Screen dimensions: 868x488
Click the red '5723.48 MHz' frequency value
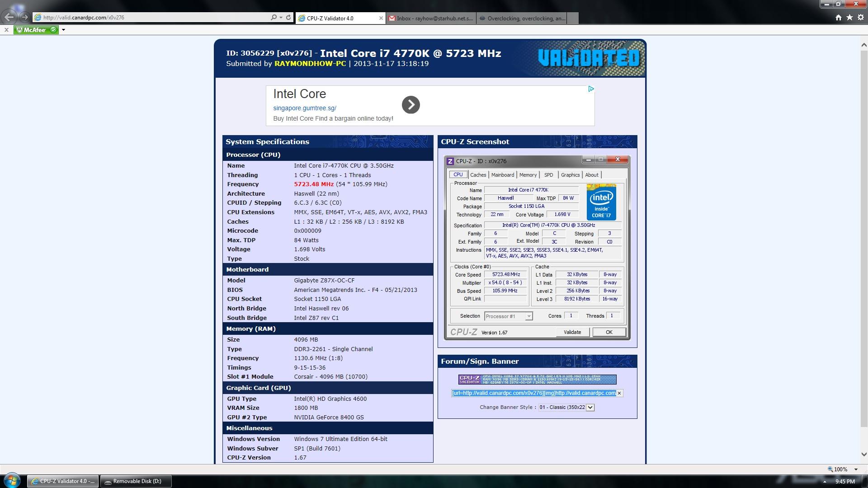[x=314, y=184]
